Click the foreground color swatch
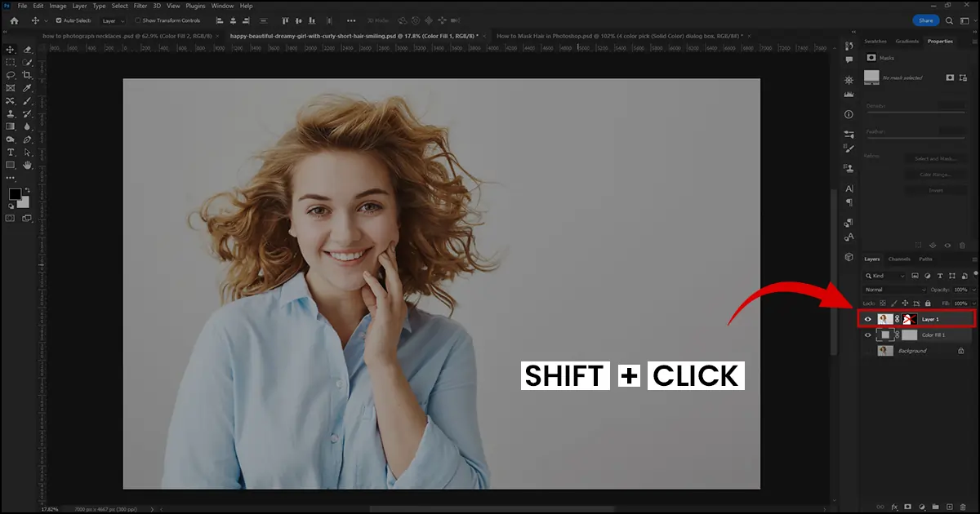This screenshot has height=514, width=980. [x=16, y=193]
